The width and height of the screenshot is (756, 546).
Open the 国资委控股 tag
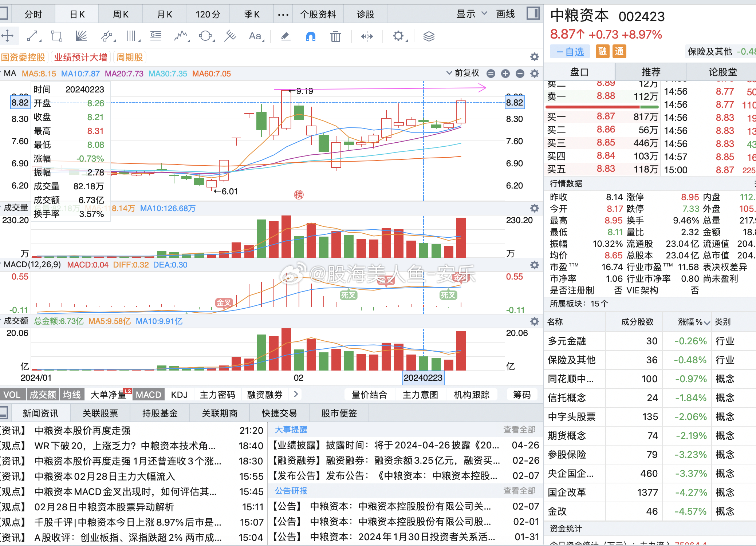point(23,57)
